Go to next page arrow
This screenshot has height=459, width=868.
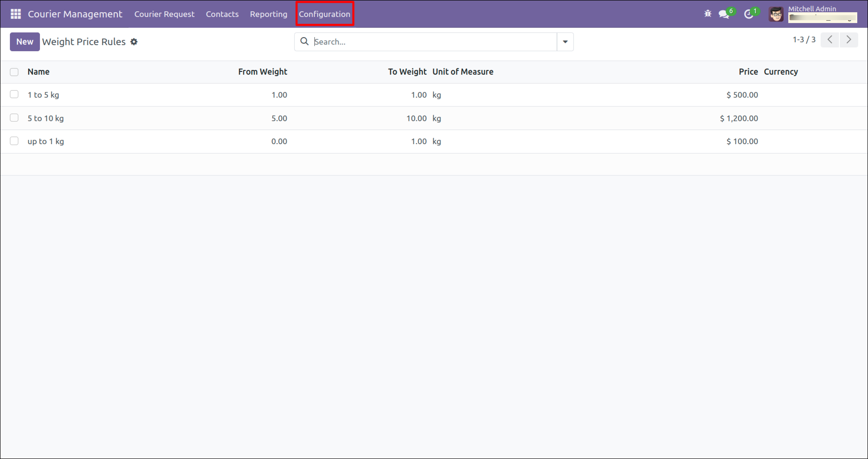[849, 39]
